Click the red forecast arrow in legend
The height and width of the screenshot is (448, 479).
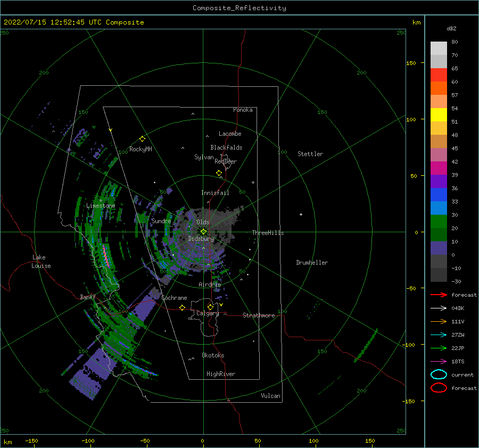click(439, 295)
